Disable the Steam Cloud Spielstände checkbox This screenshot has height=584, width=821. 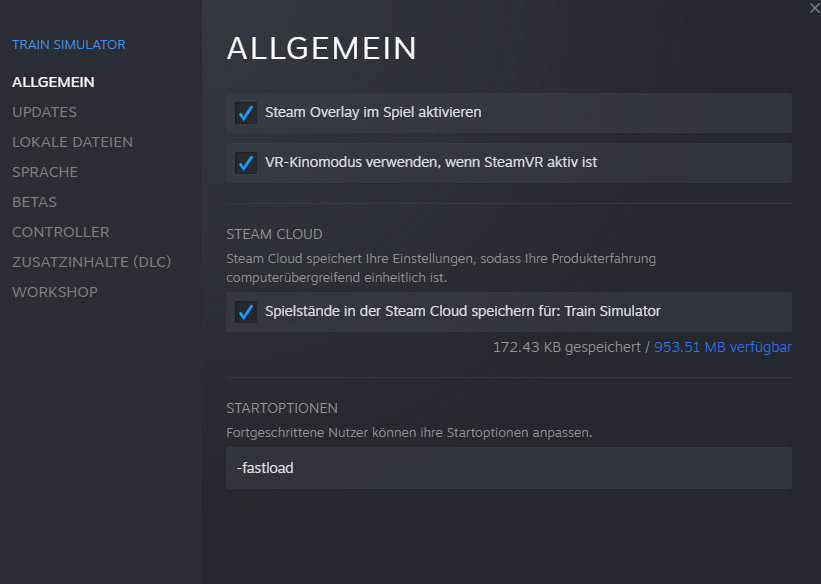[246, 312]
